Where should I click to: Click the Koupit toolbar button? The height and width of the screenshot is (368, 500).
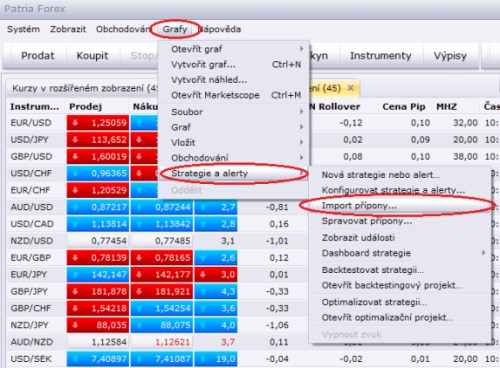(92, 55)
